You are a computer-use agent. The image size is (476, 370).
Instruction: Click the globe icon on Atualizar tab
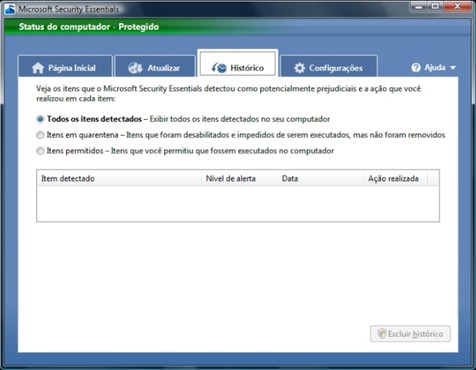135,68
